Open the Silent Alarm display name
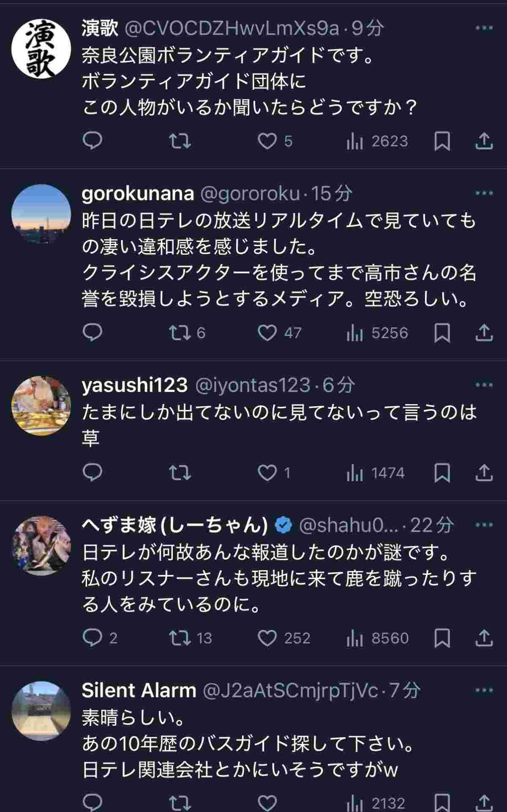This screenshot has height=812, width=507. (139, 691)
